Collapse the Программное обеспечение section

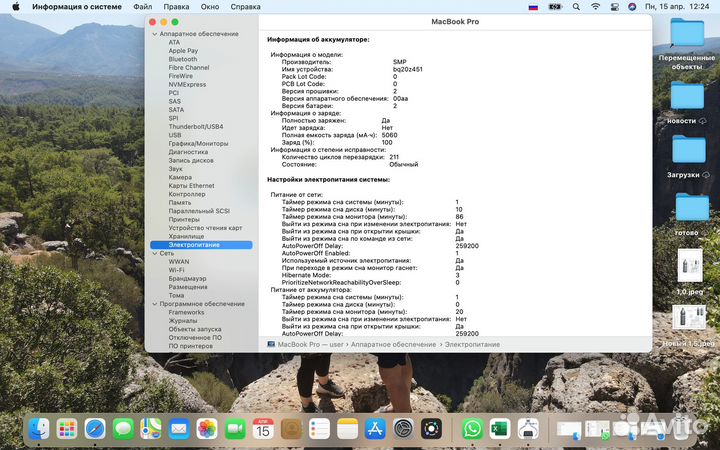pyautogui.click(x=155, y=304)
